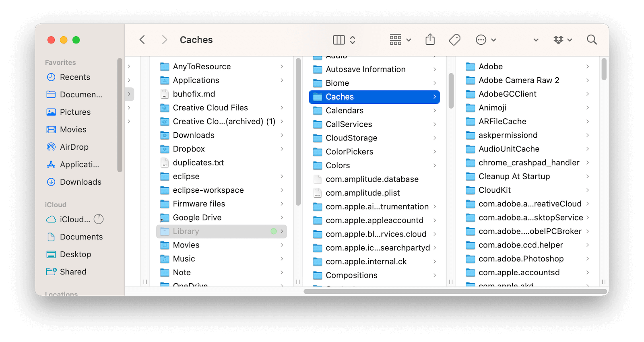The image size is (644, 342).
Task: Select the Autosave Information folder
Action: click(x=374, y=69)
